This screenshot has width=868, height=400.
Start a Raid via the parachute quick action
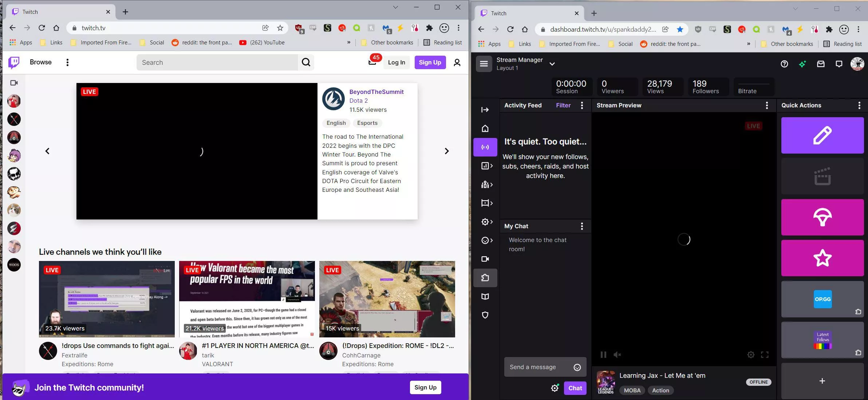[822, 217]
